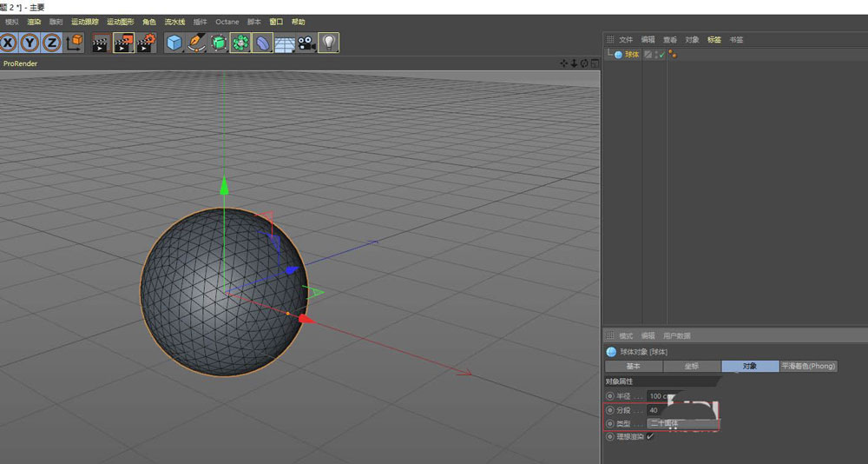This screenshot has width=868, height=464.
Task: Switch to the 平滑着色(Phong) tab
Action: (808, 367)
